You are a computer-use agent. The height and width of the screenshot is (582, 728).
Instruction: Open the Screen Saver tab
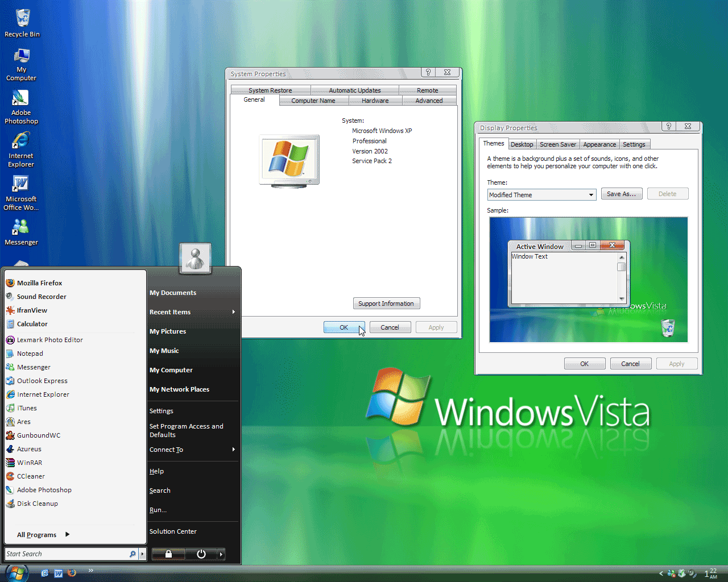click(558, 144)
